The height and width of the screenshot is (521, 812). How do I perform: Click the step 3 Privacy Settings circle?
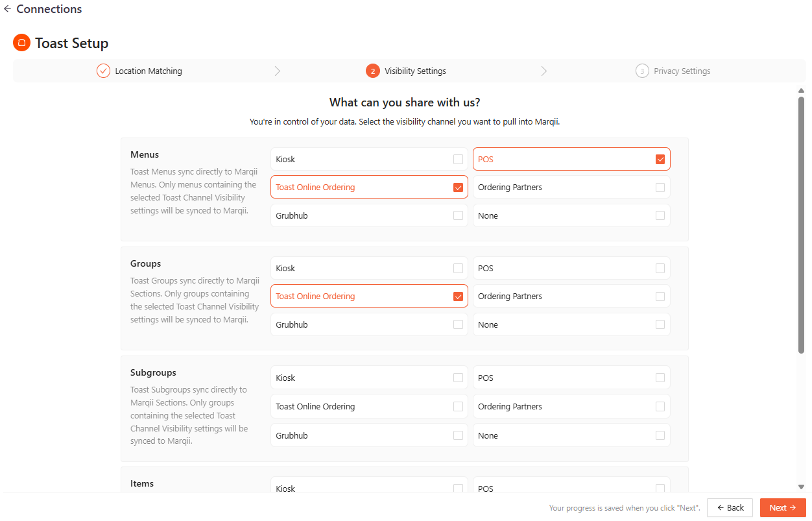641,71
